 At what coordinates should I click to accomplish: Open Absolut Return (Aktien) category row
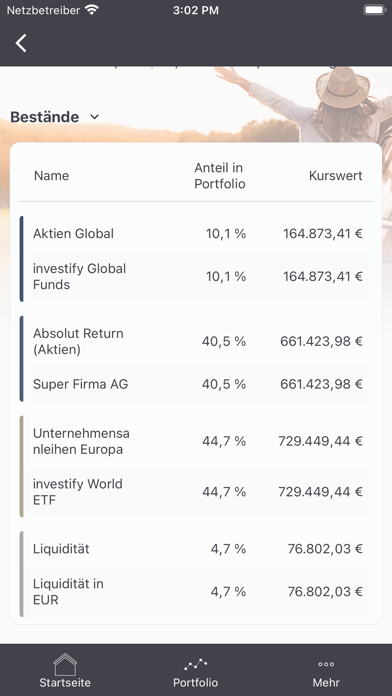click(196, 341)
